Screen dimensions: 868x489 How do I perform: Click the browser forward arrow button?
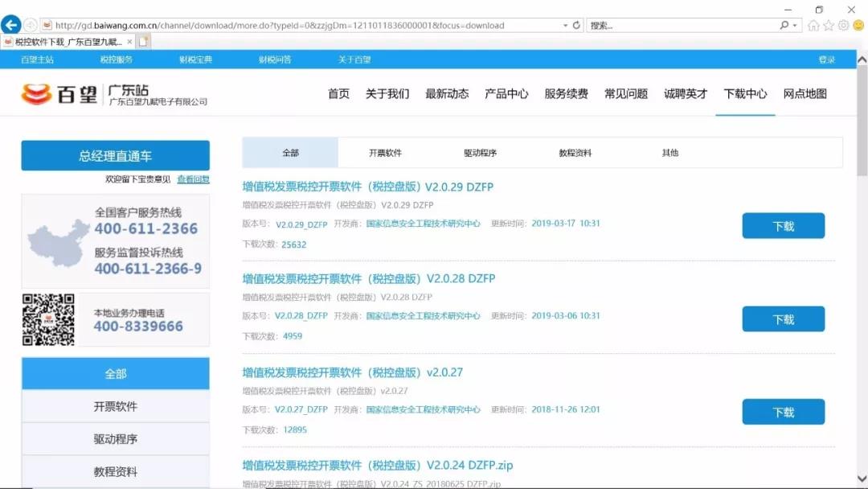(x=31, y=26)
